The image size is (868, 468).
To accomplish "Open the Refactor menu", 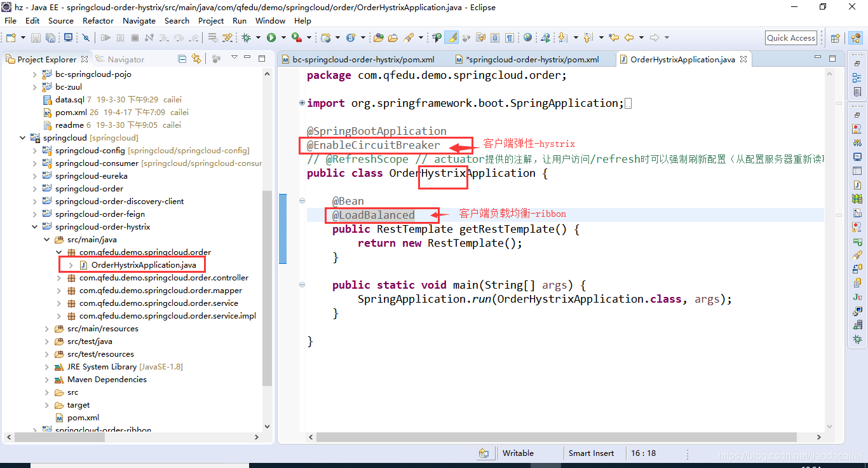I will coord(98,20).
